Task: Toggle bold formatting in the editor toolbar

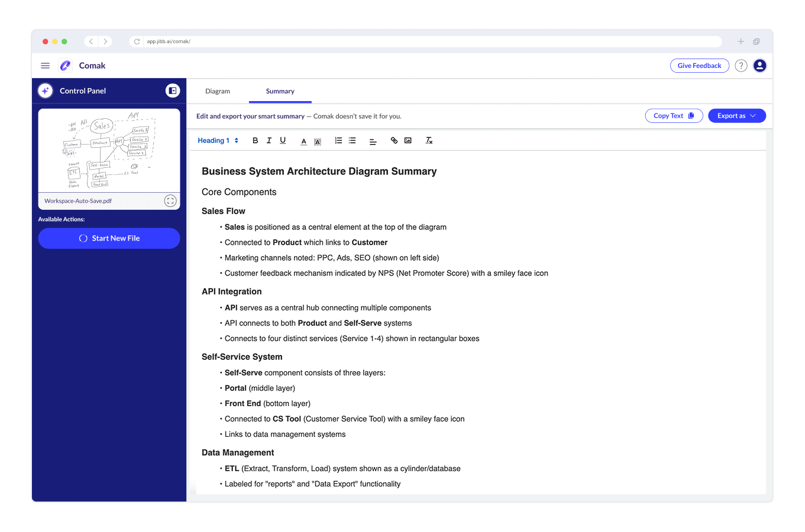Action: click(x=256, y=141)
